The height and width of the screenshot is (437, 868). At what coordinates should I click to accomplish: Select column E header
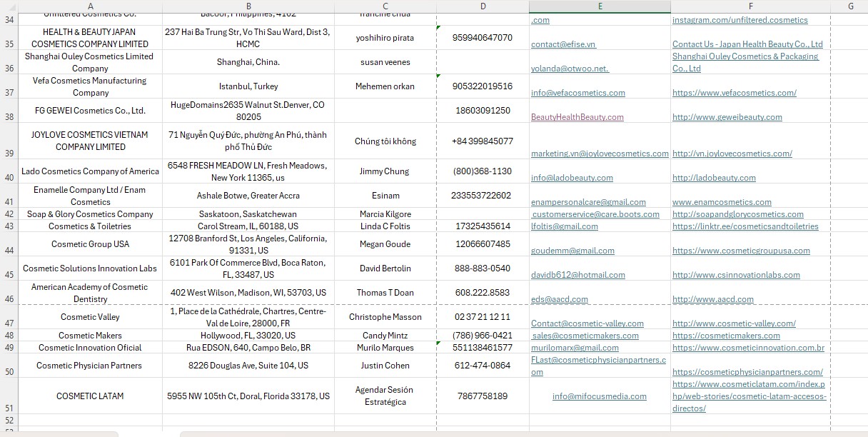pos(600,6)
